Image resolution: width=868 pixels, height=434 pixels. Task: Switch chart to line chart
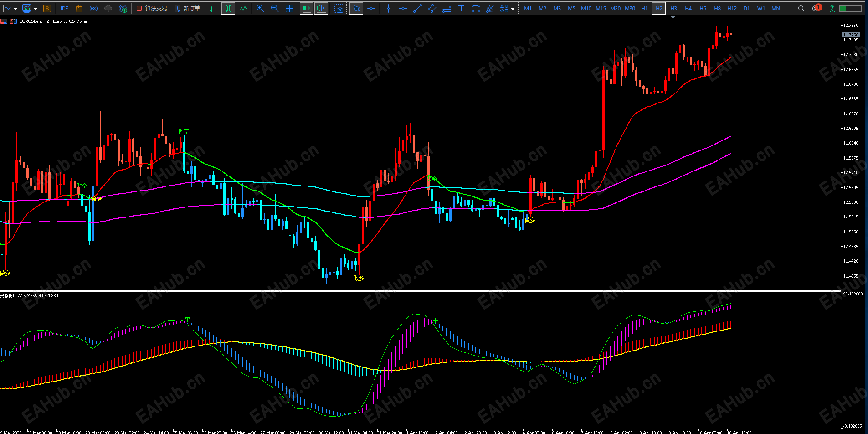pyautogui.click(x=243, y=8)
